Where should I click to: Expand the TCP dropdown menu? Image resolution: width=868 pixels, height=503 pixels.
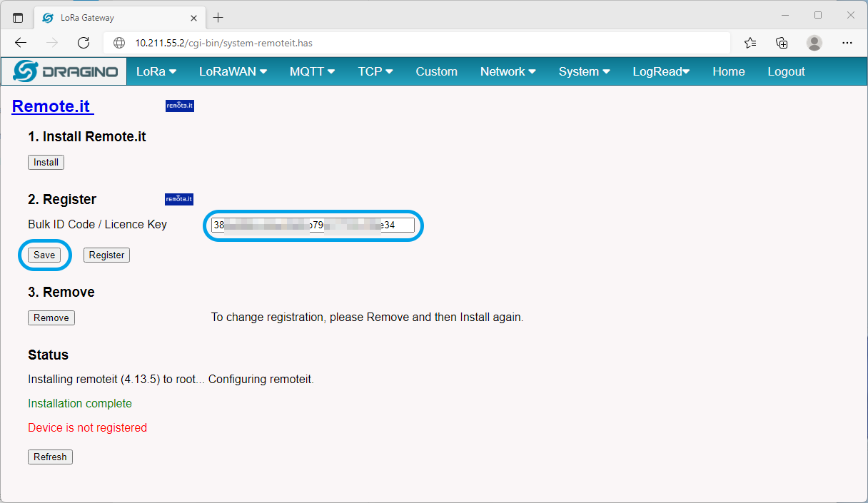click(375, 71)
